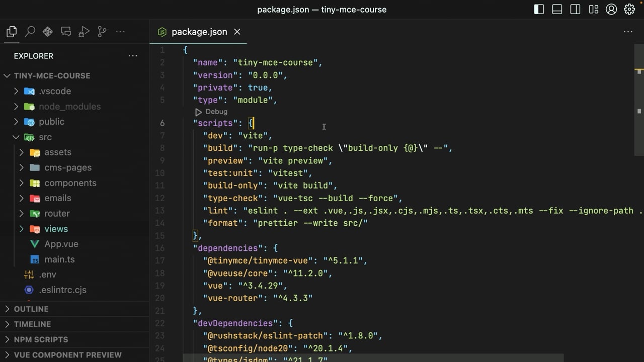The image size is (644, 362).
Task: Click the .vscode folder icon
Action: (30, 91)
